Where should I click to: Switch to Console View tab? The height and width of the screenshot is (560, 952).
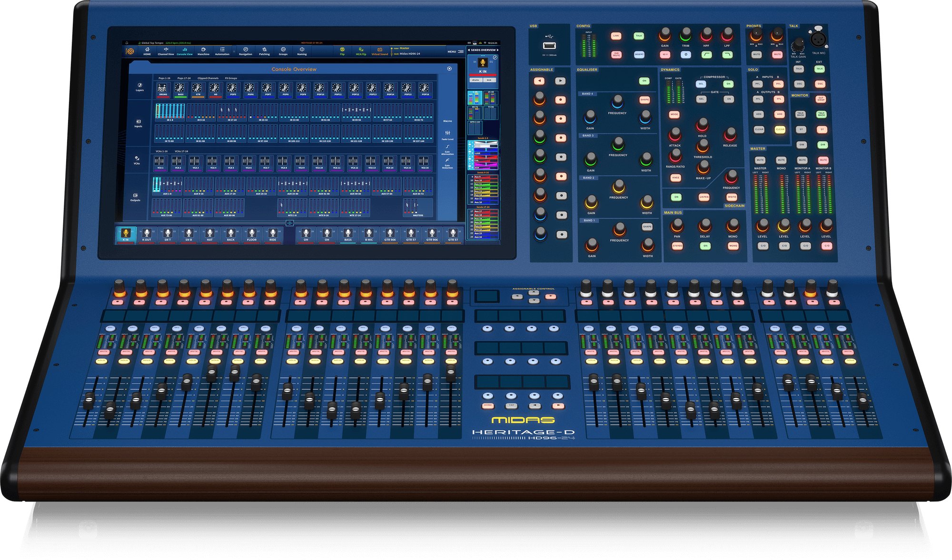tap(185, 52)
